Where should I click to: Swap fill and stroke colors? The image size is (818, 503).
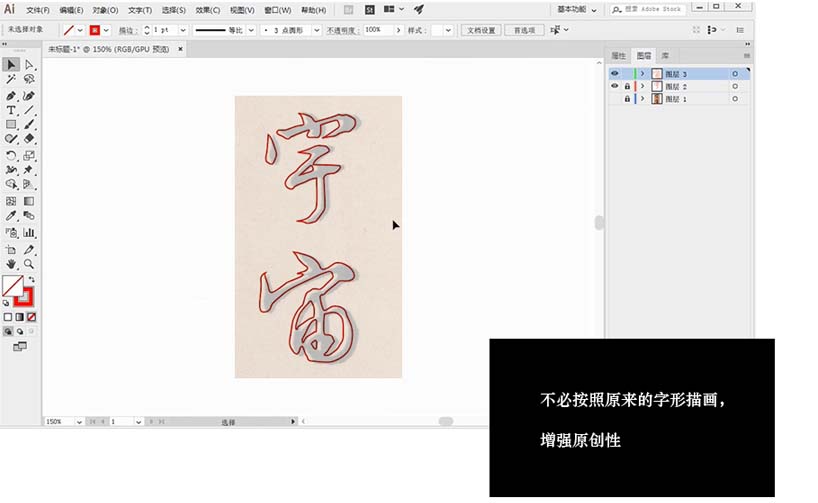coord(31,280)
